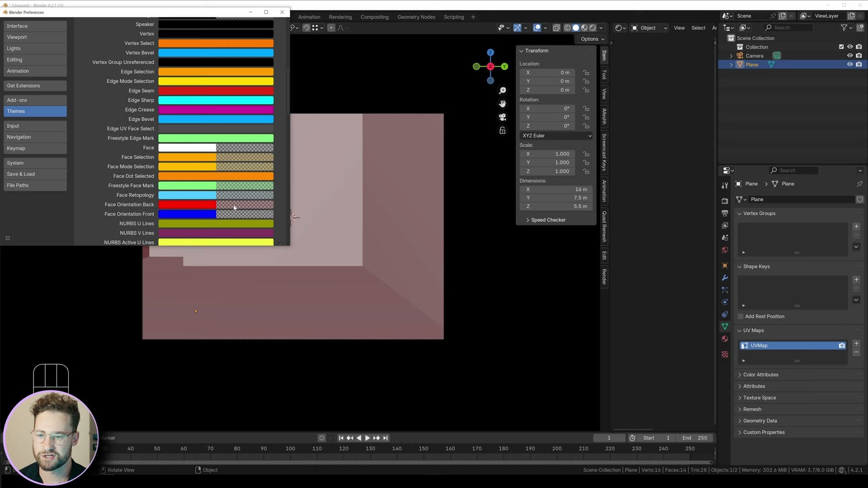
Task: Uncheck Collection exclude checkbox
Action: tap(841, 47)
